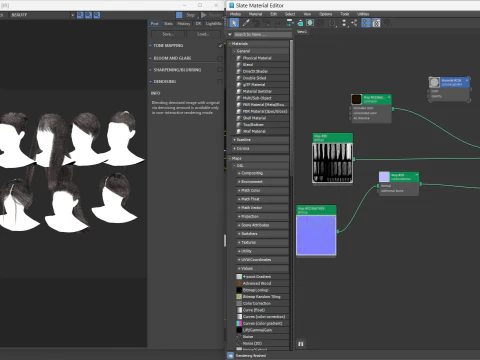Expand Denoising rollout
Viewport: 480px width, 360px height.
coord(151,81)
